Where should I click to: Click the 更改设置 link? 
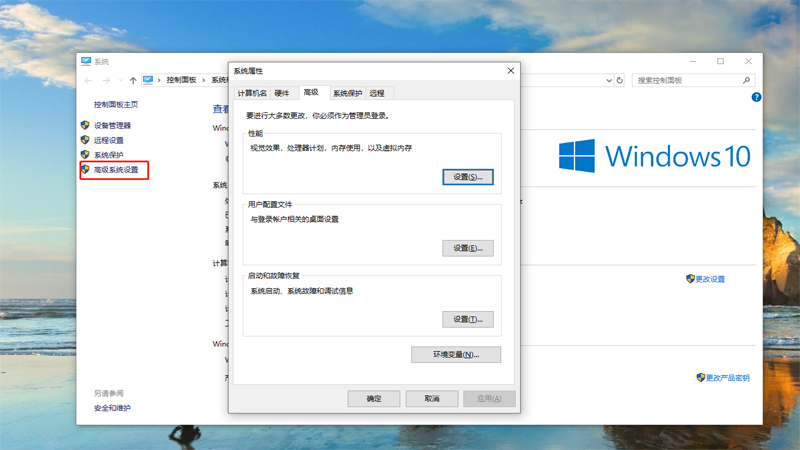(x=710, y=279)
